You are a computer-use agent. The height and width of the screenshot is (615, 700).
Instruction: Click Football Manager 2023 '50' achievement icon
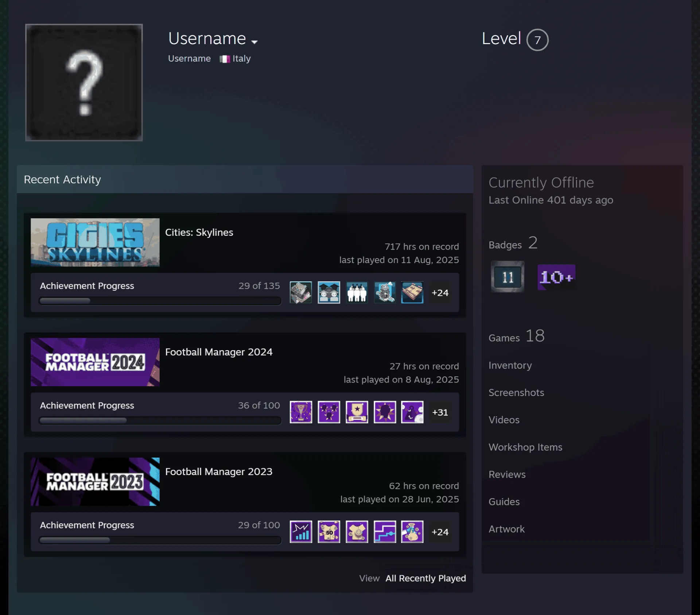click(x=329, y=532)
